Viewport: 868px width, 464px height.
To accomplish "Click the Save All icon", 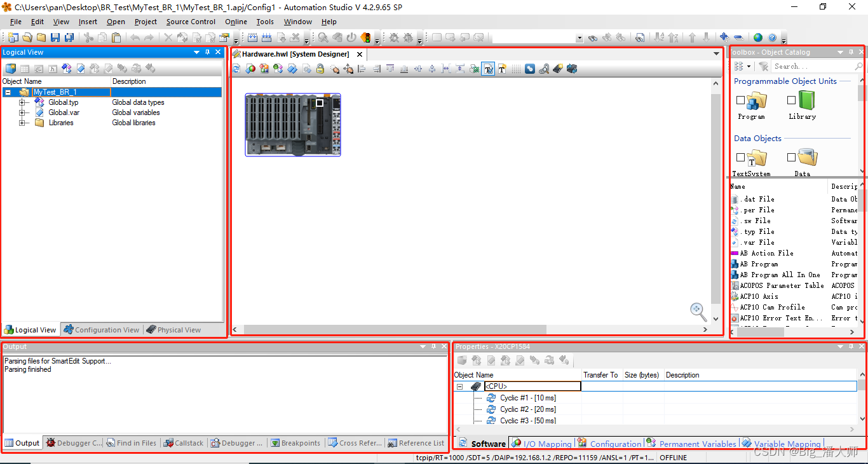I will click(x=69, y=38).
